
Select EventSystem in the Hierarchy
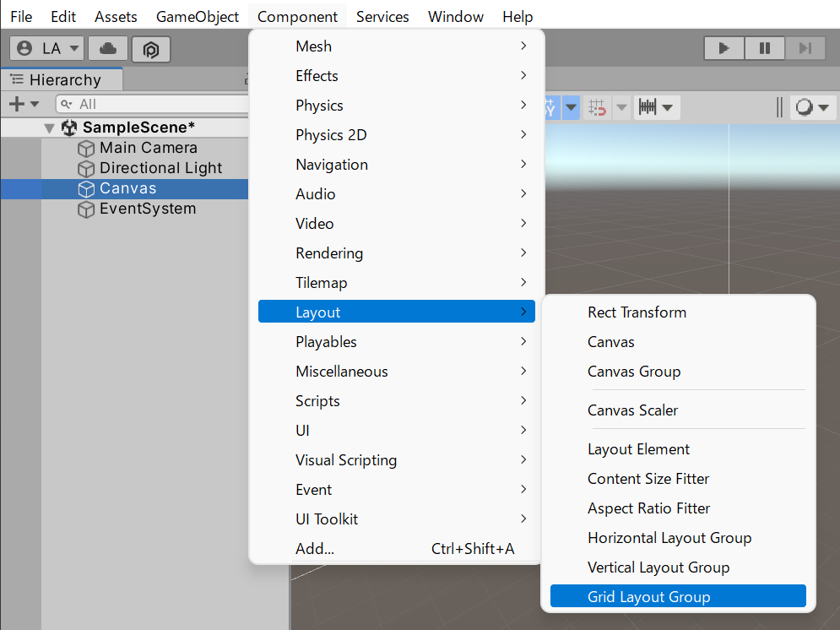point(147,209)
